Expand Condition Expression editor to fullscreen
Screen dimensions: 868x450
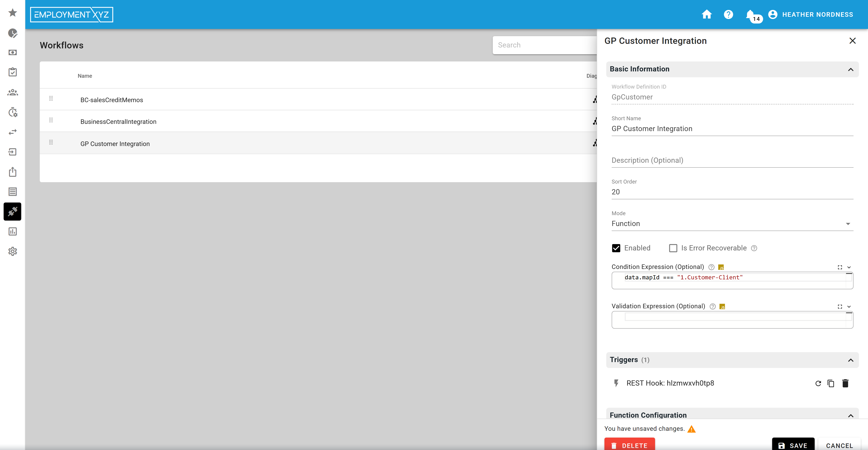(x=840, y=267)
